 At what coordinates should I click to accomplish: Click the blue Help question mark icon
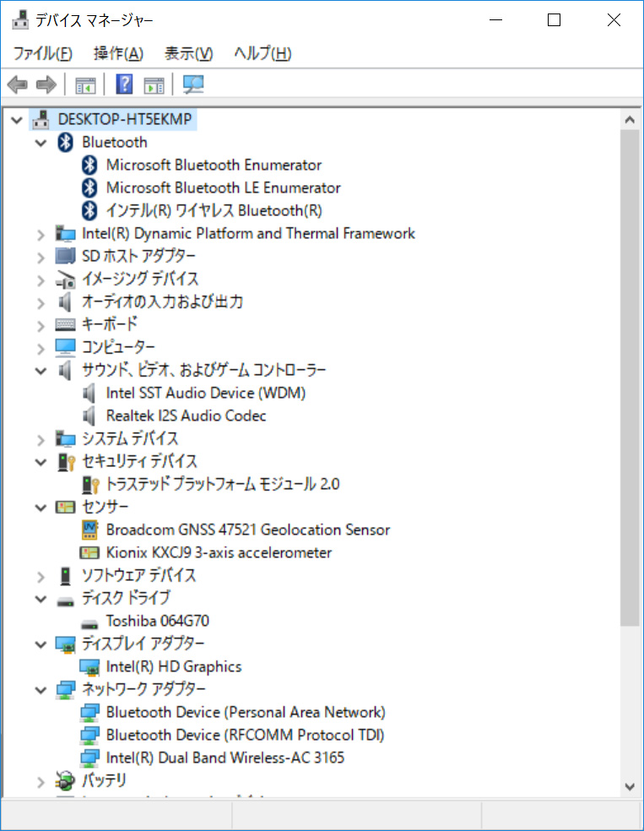(x=124, y=84)
